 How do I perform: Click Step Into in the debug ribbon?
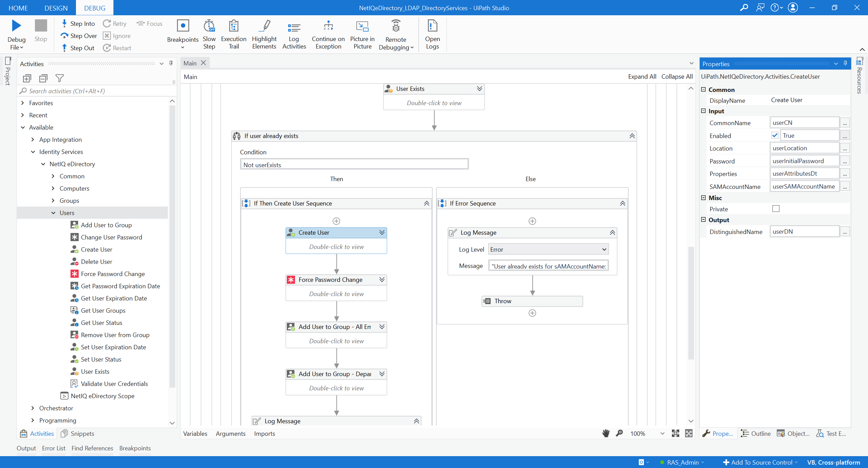point(78,23)
